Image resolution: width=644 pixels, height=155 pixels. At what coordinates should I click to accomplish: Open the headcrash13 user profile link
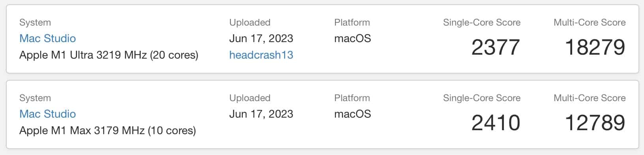tap(261, 55)
